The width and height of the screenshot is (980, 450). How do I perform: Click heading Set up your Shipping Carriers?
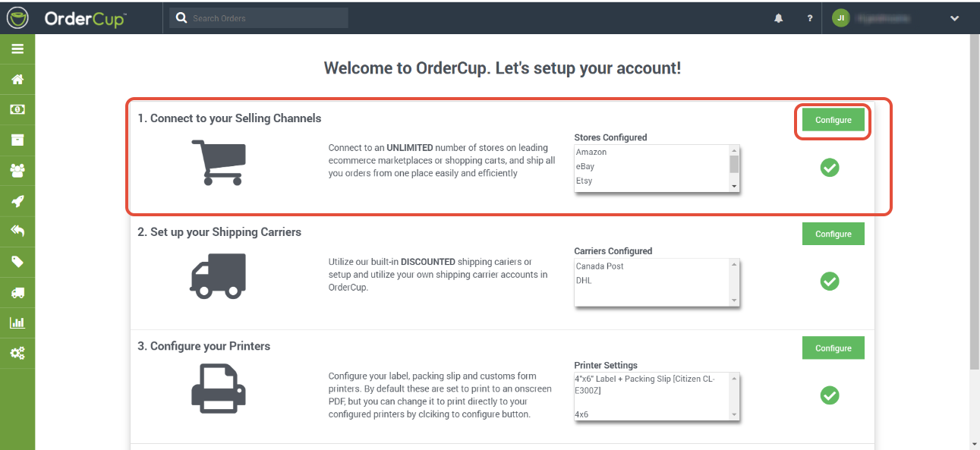(x=219, y=232)
